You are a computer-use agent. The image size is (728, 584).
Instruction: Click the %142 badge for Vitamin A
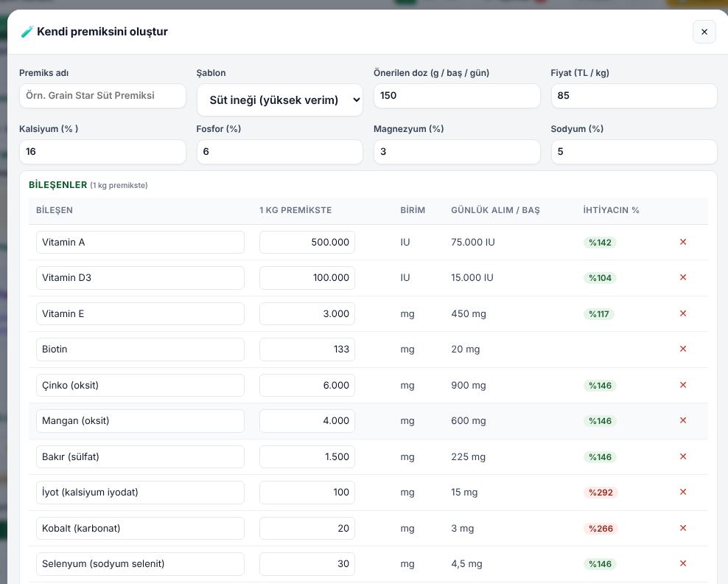tap(600, 243)
